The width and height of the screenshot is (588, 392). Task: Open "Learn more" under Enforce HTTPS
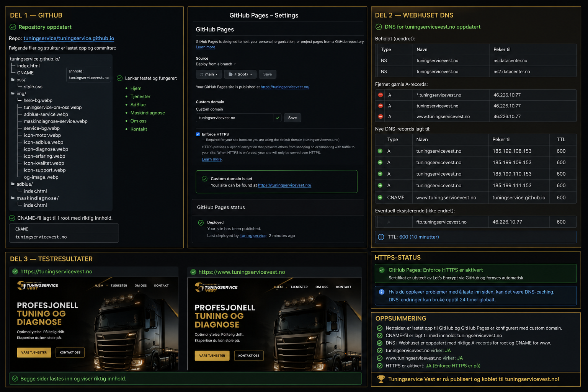click(x=212, y=159)
